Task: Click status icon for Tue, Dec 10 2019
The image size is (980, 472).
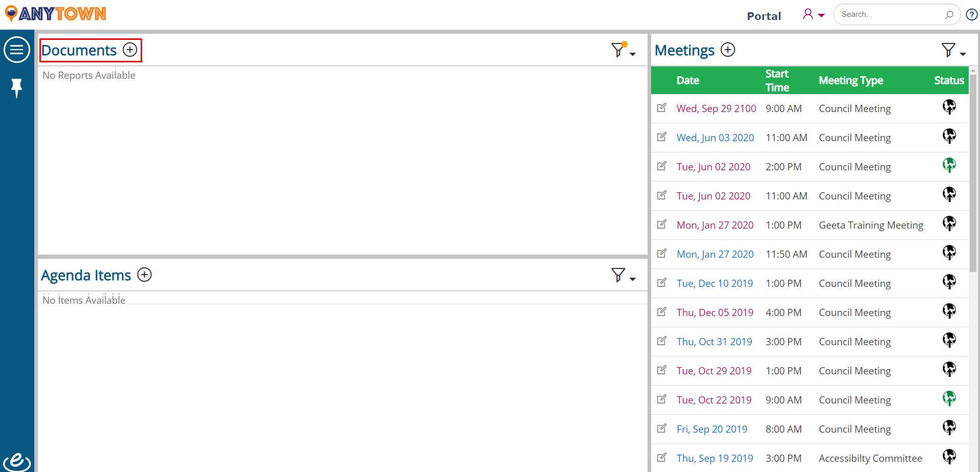Action: click(949, 282)
